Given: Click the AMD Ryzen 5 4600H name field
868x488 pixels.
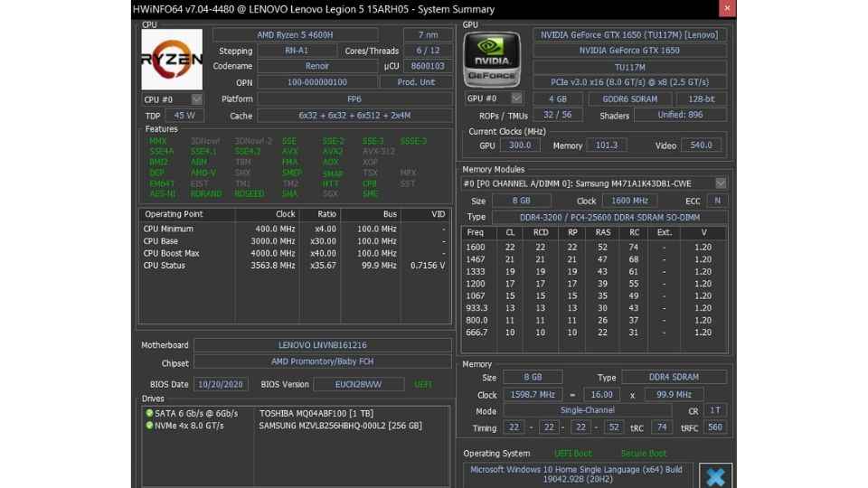Looking at the screenshot, I should pos(295,34).
